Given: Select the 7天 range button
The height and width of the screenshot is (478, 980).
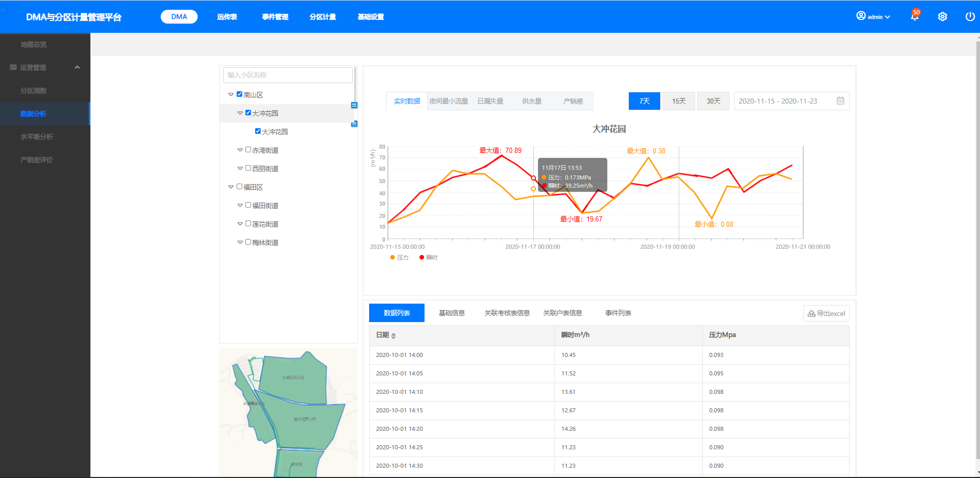Looking at the screenshot, I should click(644, 101).
